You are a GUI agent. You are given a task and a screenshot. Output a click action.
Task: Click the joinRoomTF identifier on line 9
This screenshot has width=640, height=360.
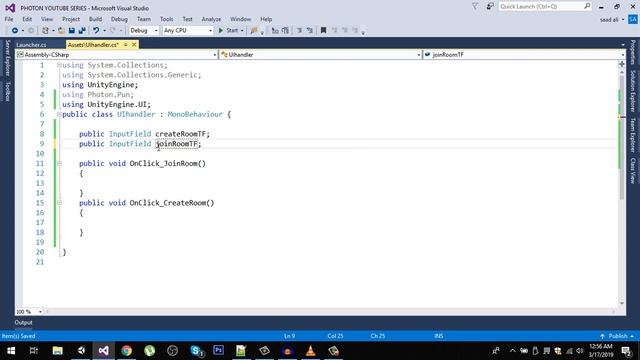point(177,144)
